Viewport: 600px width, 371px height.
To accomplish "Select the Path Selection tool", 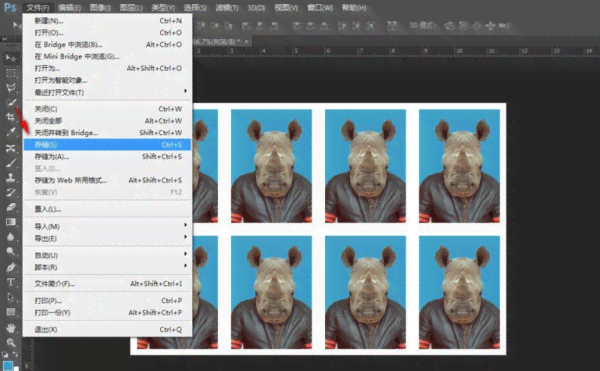I will pyautogui.click(x=10, y=297).
